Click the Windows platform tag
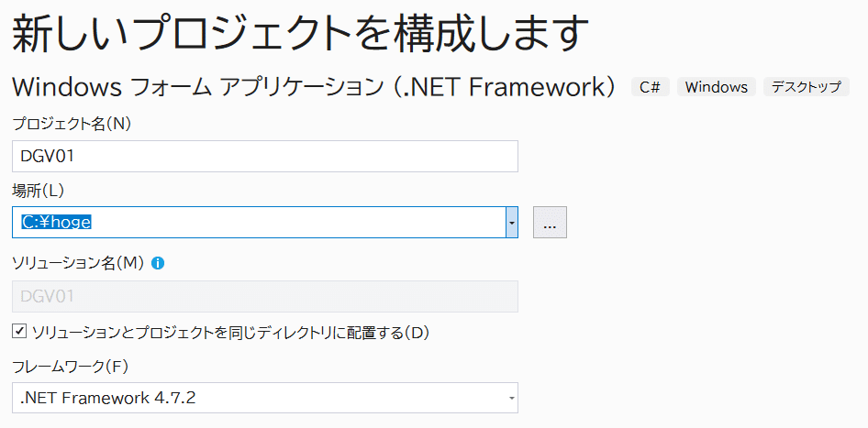The width and height of the screenshot is (868, 428). (x=717, y=87)
